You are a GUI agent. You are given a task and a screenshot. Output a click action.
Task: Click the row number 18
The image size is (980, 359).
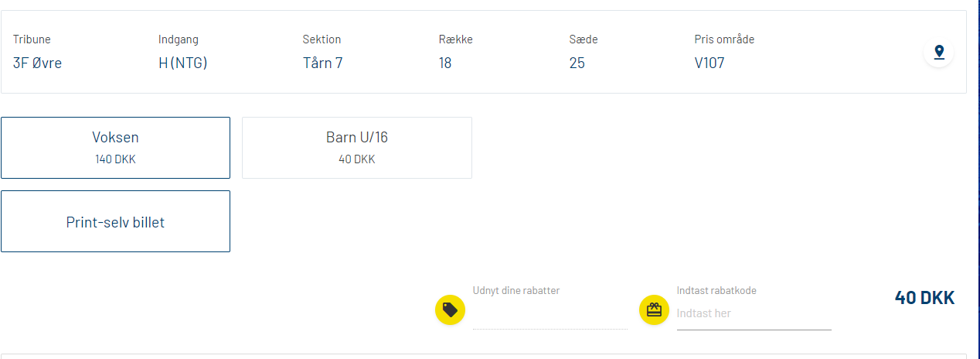pyautogui.click(x=445, y=63)
